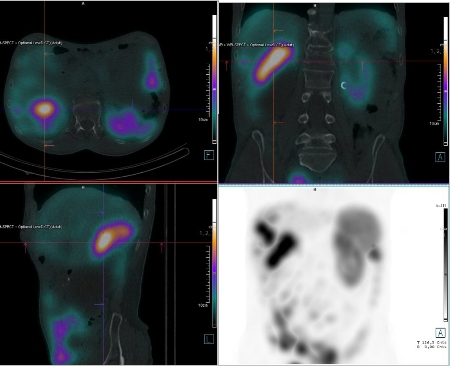This screenshot has width=450, height=366.
Task: Click the left red arrow marker in sagittal view
Action: tap(25, 247)
